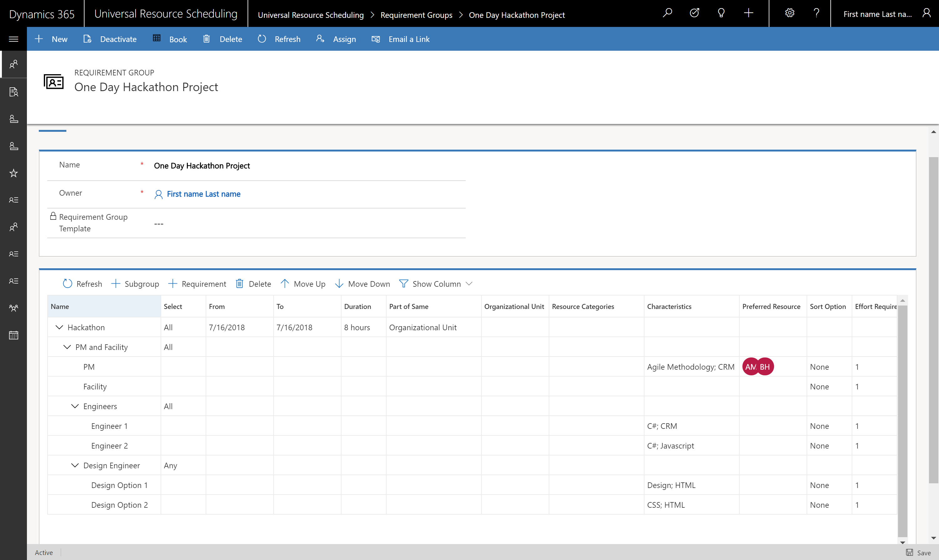Go to Universal Resource Scheduling breadcrumb
The height and width of the screenshot is (560, 939).
310,15
